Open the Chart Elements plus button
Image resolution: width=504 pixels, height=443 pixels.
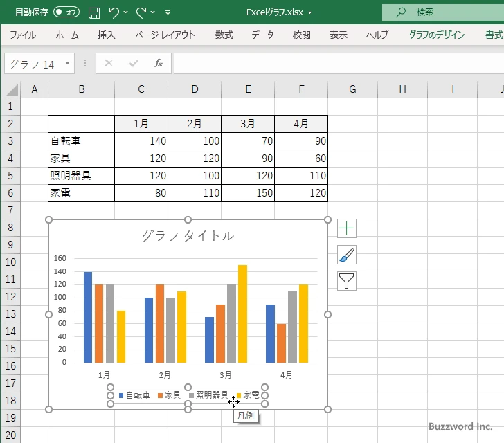pos(346,228)
